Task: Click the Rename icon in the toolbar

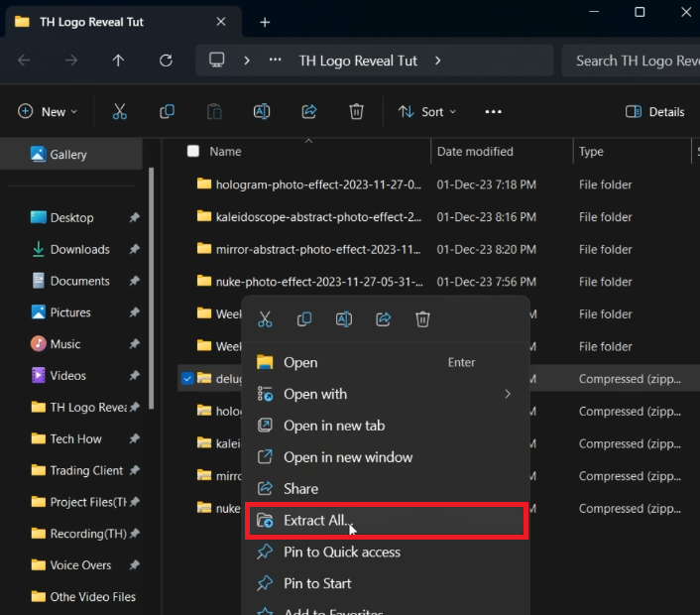Action: 262,112
